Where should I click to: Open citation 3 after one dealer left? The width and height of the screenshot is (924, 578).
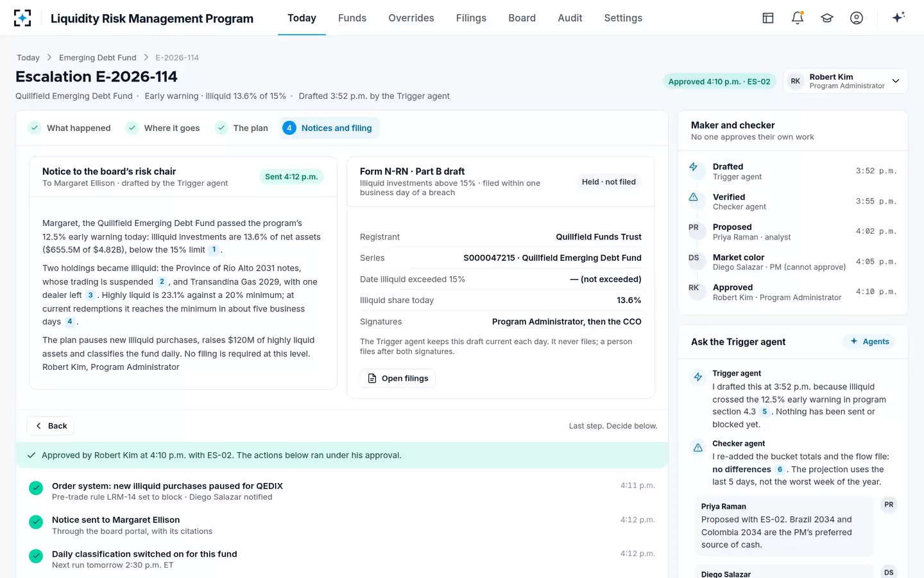(90, 295)
